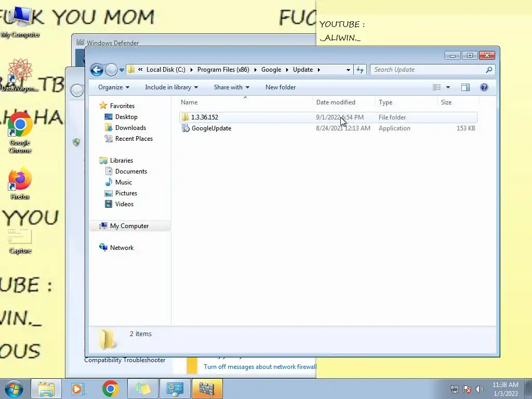Viewport: 532px width, 399px height.
Task: Click the Capture desktop icon
Action: coord(20,242)
